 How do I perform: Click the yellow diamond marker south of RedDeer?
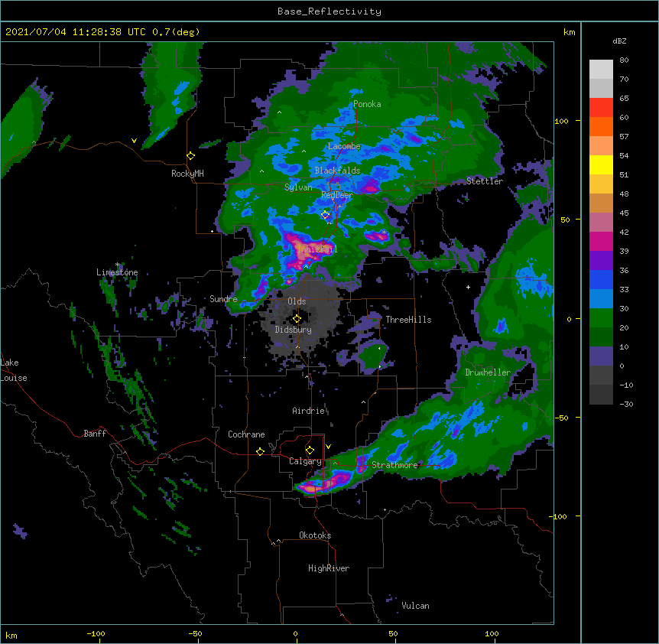pyautogui.click(x=326, y=215)
